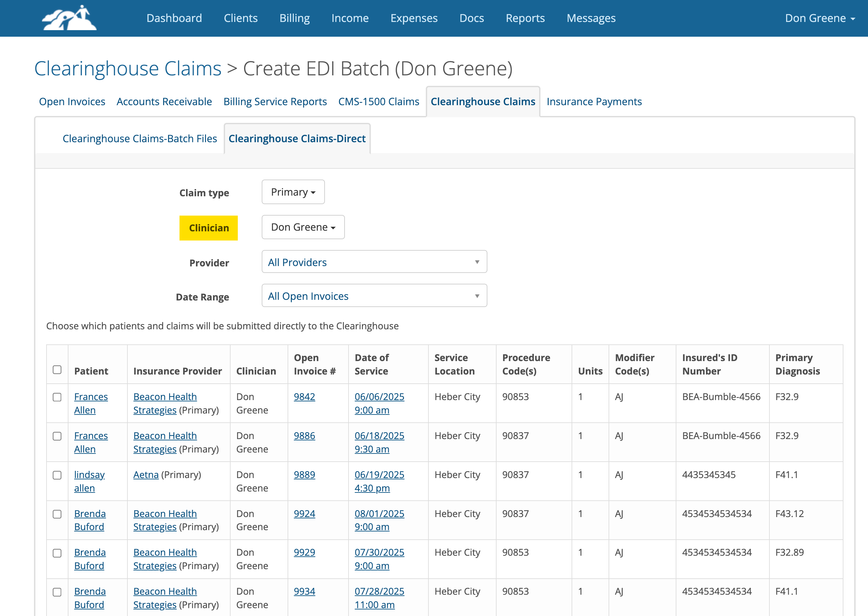
Task: Open the All Providers dropdown
Action: click(x=374, y=262)
